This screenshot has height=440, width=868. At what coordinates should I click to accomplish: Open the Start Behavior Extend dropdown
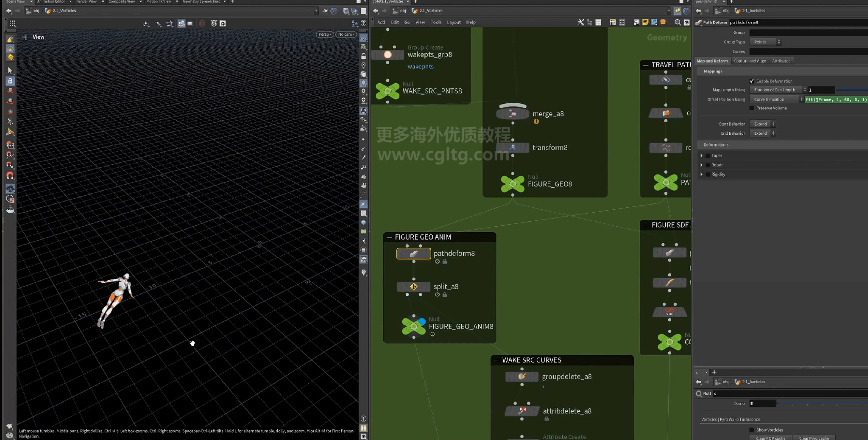[x=762, y=124]
